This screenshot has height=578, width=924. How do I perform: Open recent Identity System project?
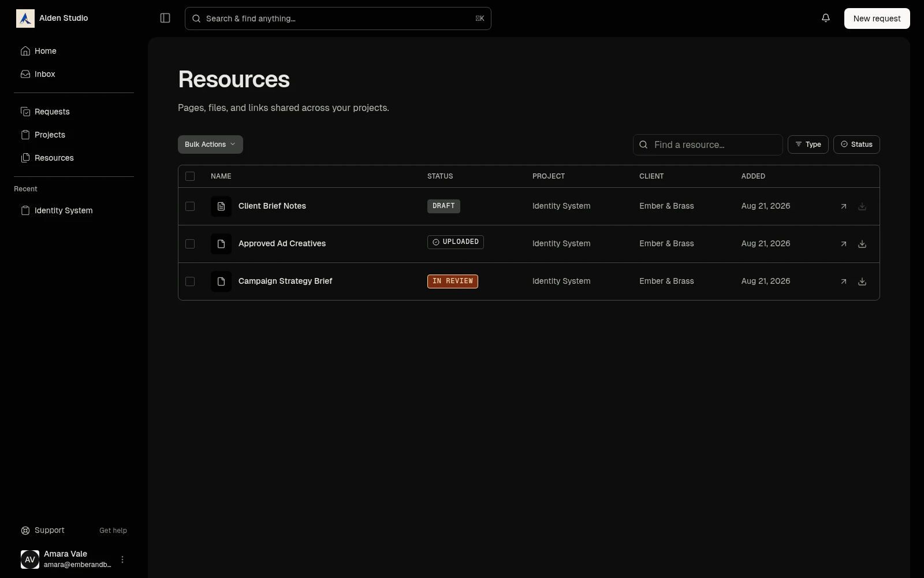74,210
